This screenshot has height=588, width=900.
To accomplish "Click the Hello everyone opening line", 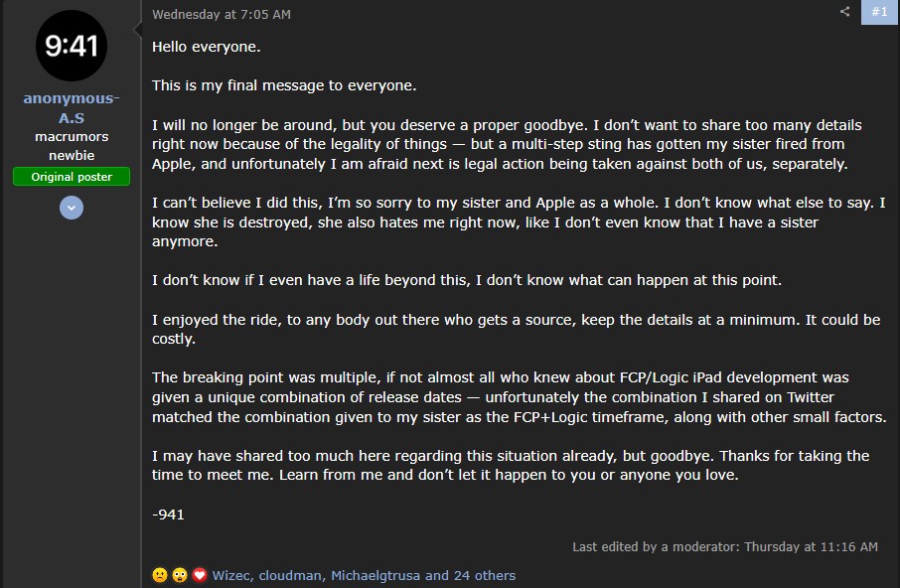I will point(206,47).
